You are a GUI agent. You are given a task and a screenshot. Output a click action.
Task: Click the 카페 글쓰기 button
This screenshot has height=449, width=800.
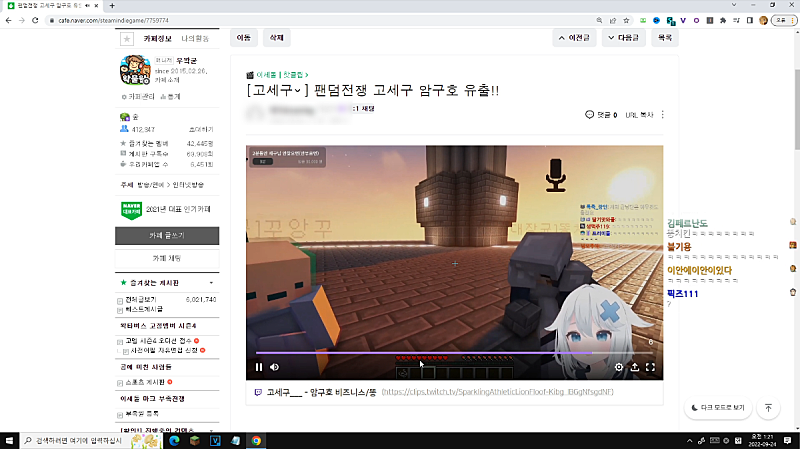pyautogui.click(x=167, y=236)
